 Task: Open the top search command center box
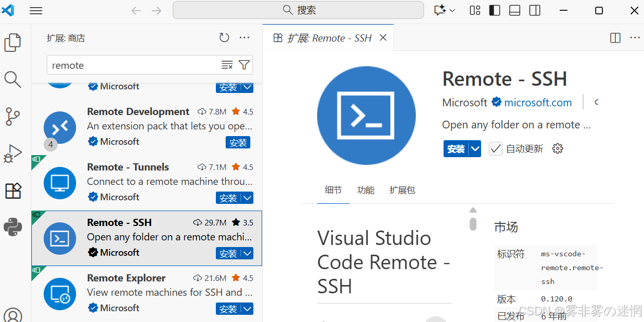(298, 10)
